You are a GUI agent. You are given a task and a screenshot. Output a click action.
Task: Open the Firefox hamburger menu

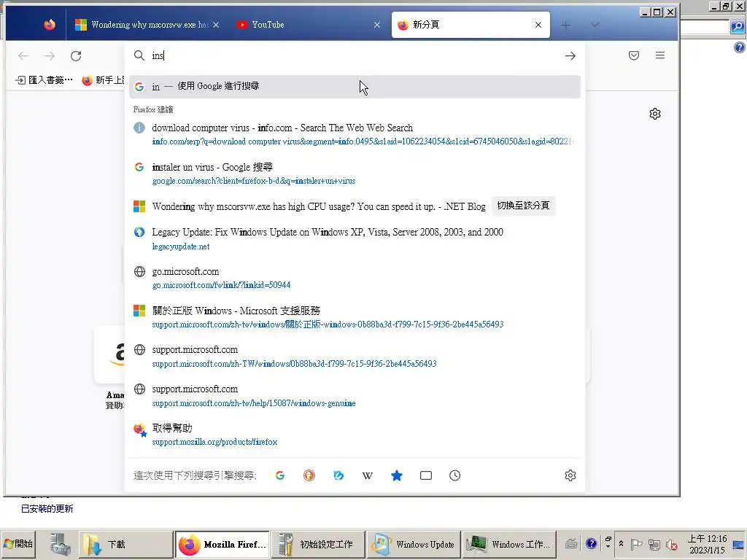coord(659,55)
